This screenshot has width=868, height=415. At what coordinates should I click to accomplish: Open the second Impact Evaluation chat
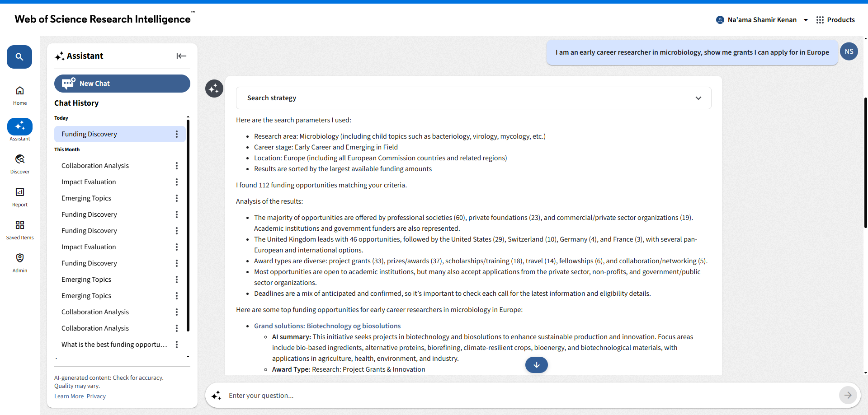pyautogui.click(x=89, y=247)
